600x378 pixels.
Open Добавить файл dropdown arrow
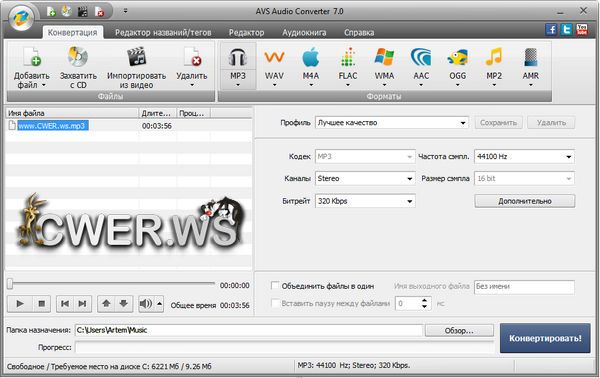point(44,85)
